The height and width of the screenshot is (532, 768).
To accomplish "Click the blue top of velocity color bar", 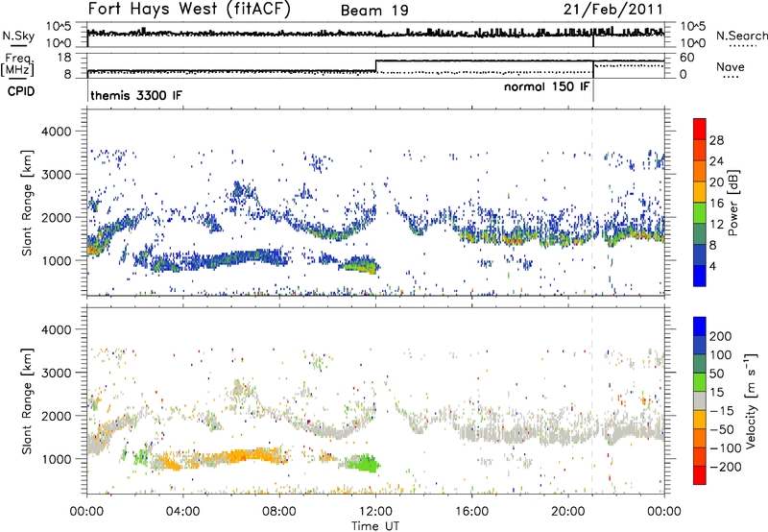I will 700,326.
